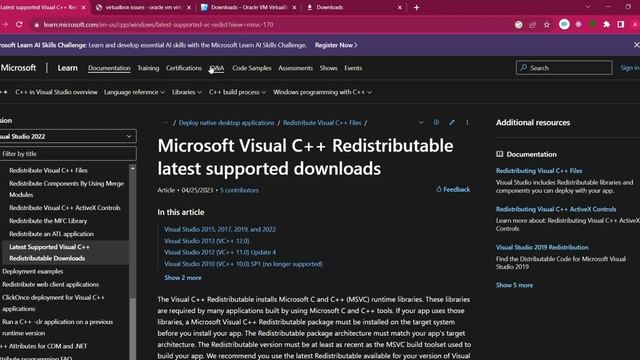This screenshot has width=640, height=360.
Task: Open the article more options icon
Action: [x=467, y=122]
